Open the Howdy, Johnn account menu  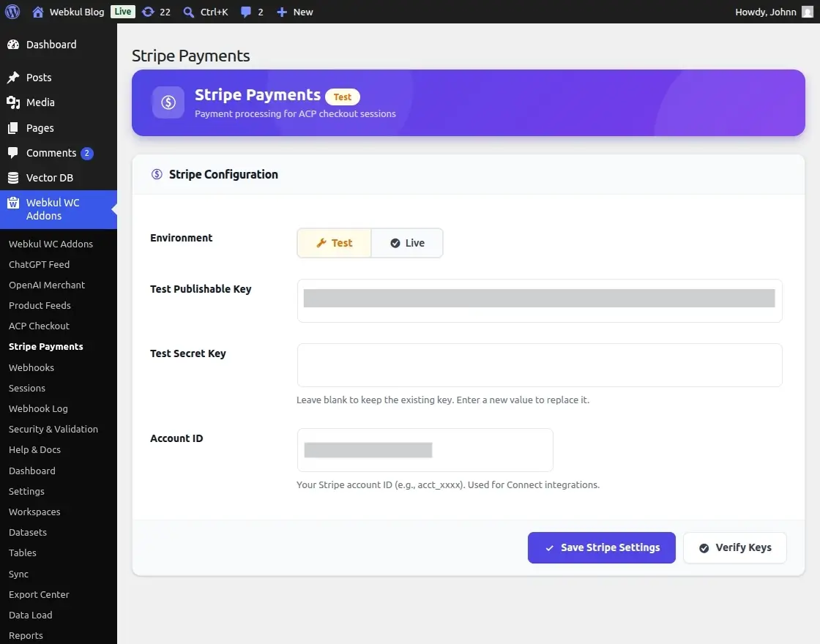coord(766,12)
